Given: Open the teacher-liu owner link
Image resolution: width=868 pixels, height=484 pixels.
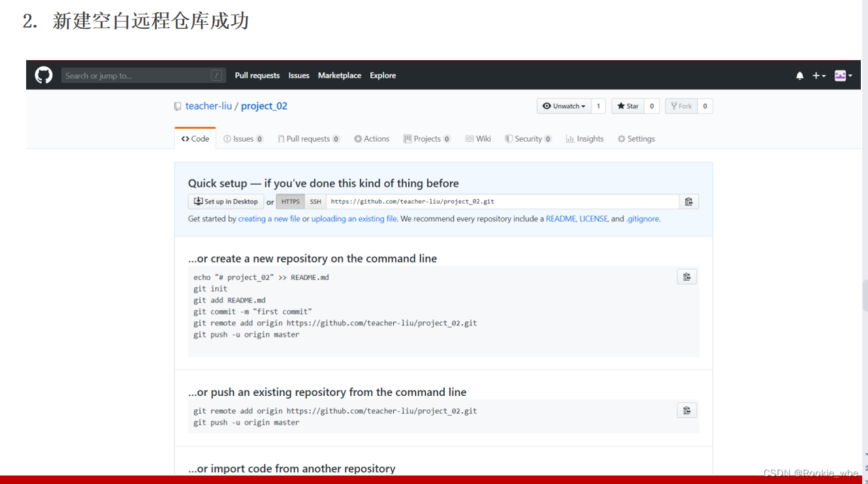Looking at the screenshot, I should [209, 106].
